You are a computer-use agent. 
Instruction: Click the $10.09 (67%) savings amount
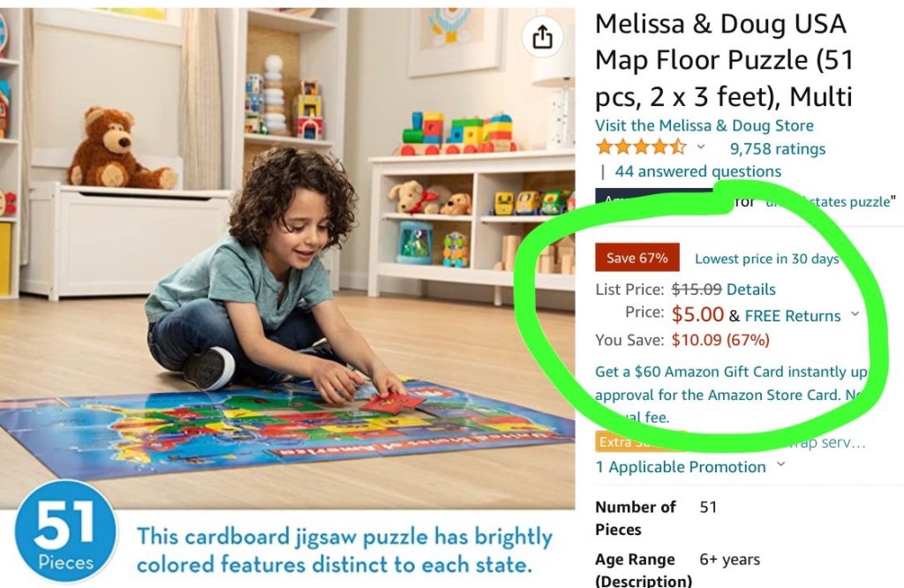(719, 340)
